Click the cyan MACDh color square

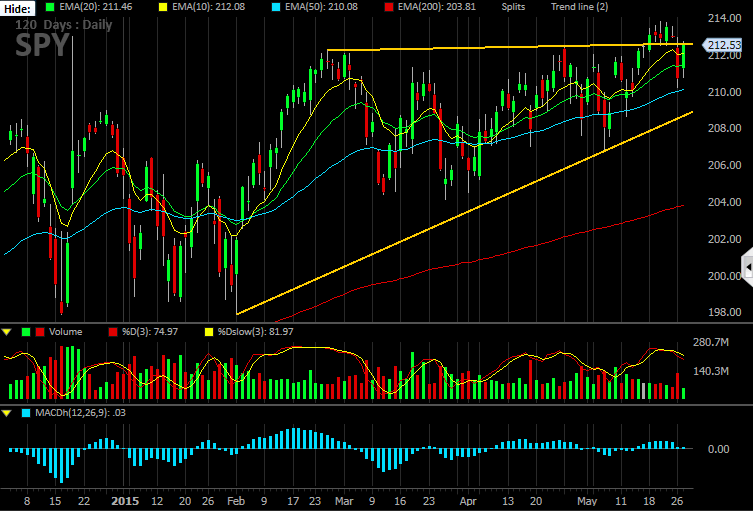pos(26,413)
